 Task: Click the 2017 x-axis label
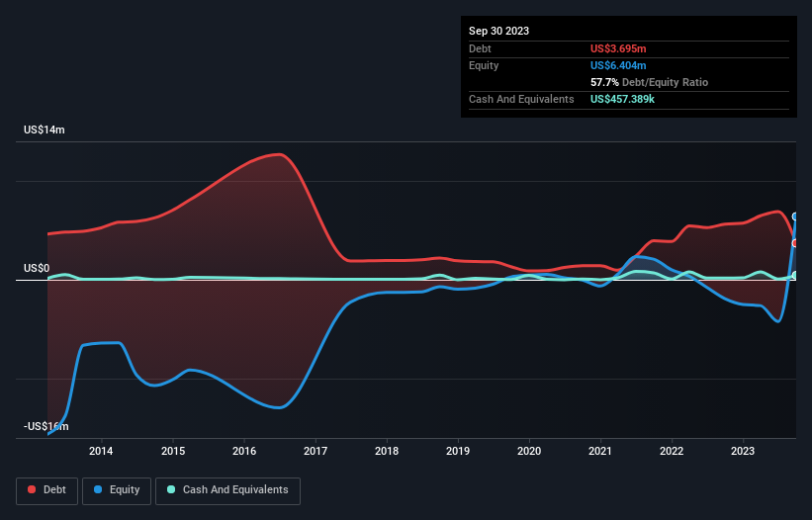pyautogui.click(x=316, y=451)
